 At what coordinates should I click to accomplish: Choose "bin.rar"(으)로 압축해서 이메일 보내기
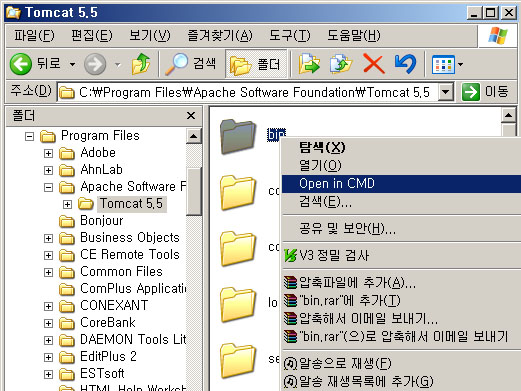coord(403,336)
